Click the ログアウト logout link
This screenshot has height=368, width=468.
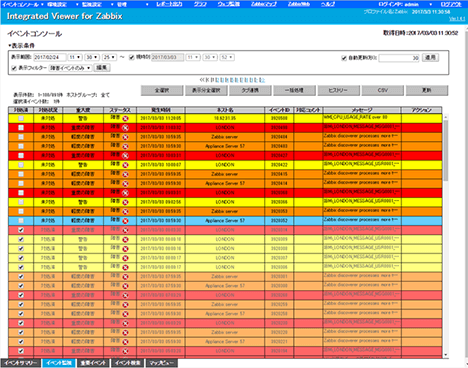tap(451, 4)
